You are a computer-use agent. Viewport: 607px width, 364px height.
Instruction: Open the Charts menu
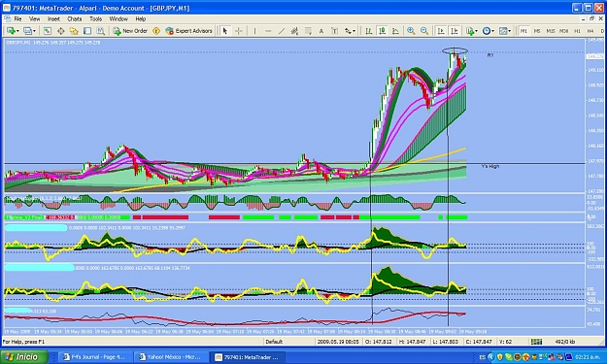tap(75, 19)
